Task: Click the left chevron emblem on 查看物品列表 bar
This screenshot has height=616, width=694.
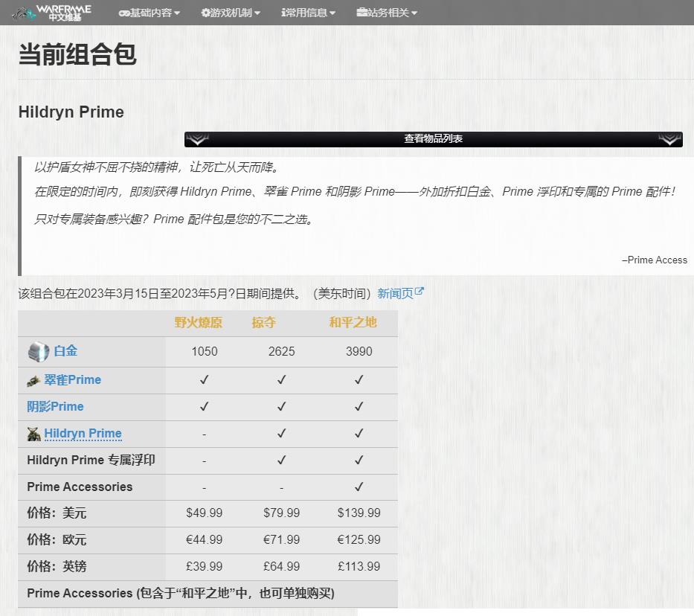Action: [197, 139]
